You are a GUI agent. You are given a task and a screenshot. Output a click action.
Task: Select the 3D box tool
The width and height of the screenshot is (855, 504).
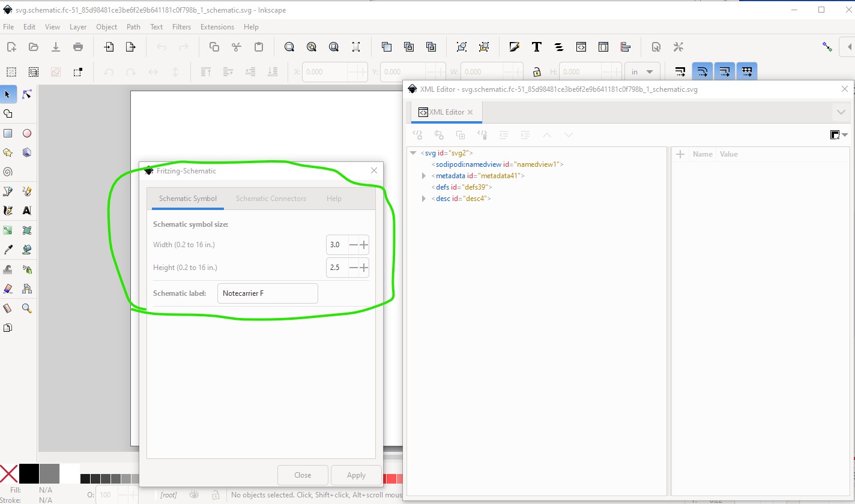point(26,152)
